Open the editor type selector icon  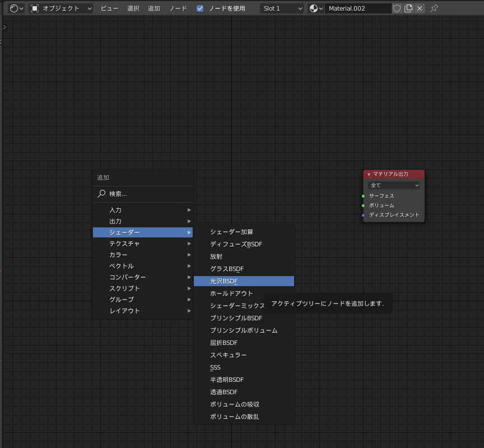(x=16, y=8)
